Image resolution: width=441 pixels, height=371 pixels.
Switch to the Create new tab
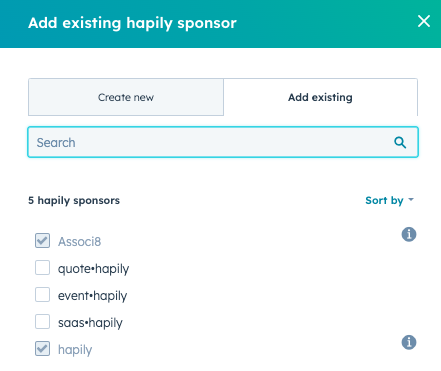click(x=126, y=97)
